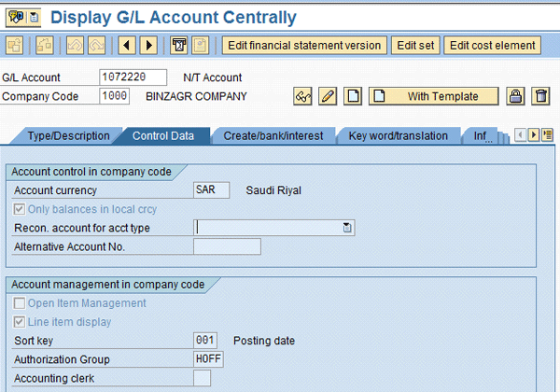Click the G/L Account number field
Image resolution: width=560 pixels, height=392 pixels.
pos(133,77)
